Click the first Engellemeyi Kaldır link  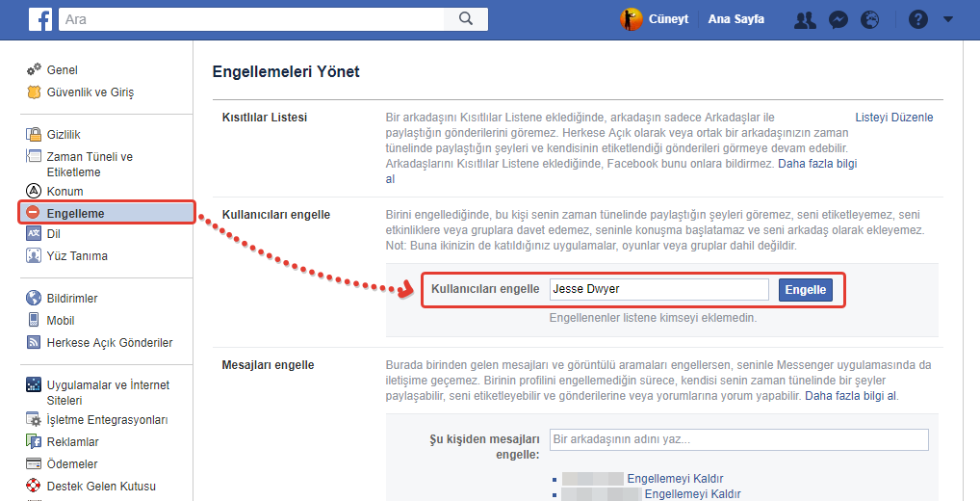(674, 479)
